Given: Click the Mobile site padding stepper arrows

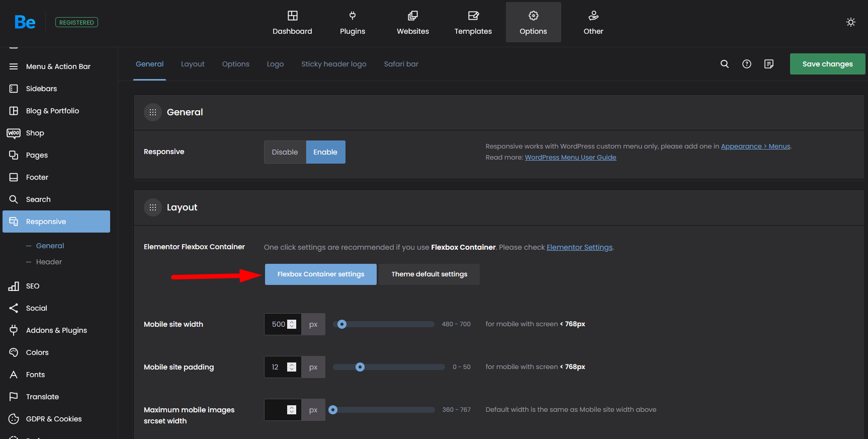Looking at the screenshot, I should tap(292, 367).
